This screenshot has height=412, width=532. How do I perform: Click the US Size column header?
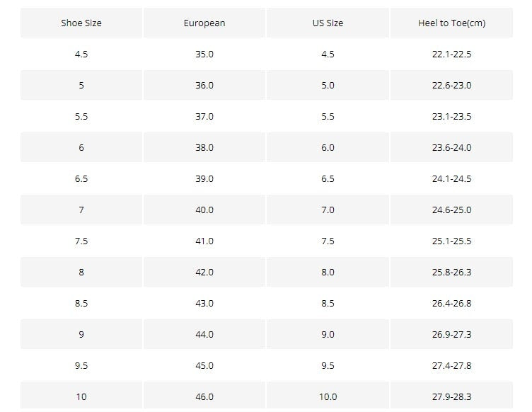coord(328,23)
